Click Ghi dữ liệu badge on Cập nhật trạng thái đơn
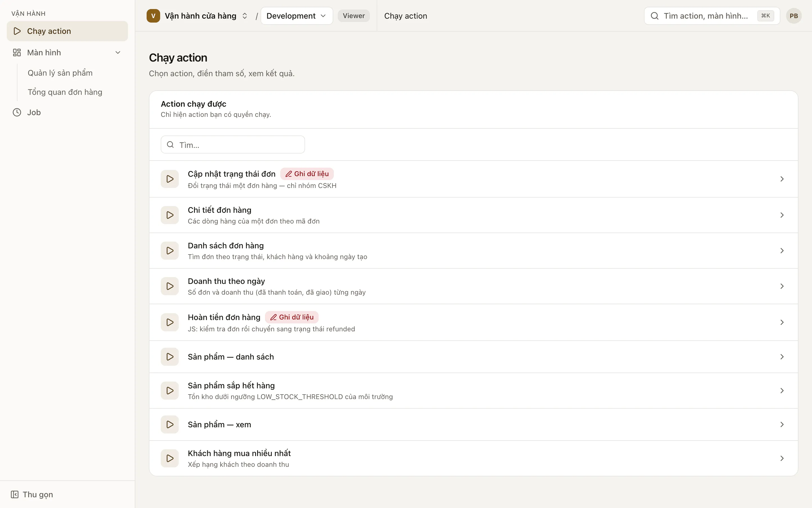This screenshot has width=812, height=508. pyautogui.click(x=307, y=174)
